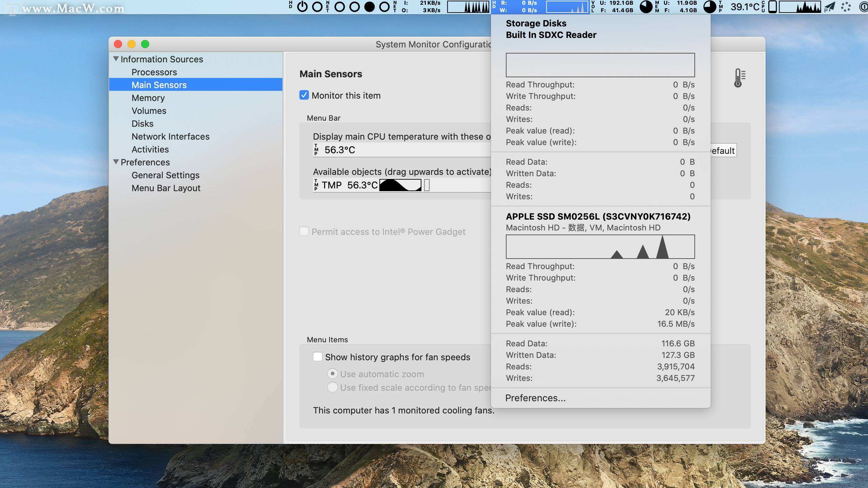Select Use fixed scale radio button
The height and width of the screenshot is (488, 868).
click(332, 387)
